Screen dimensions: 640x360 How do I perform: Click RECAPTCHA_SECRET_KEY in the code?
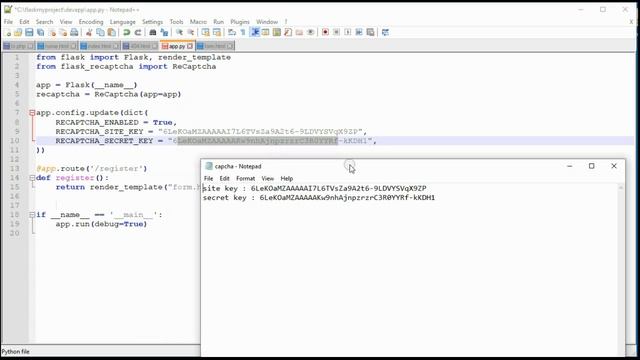point(104,141)
